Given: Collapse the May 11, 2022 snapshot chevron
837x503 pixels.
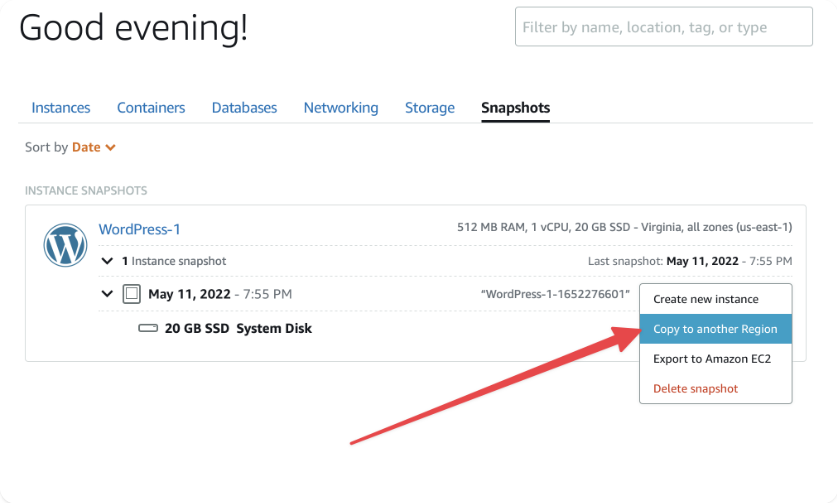Looking at the screenshot, I should click(x=107, y=294).
